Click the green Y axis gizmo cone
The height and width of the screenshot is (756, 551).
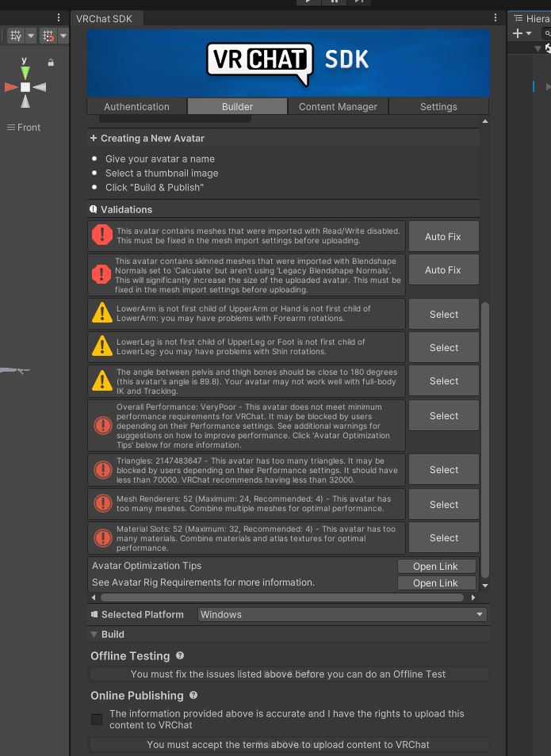(x=25, y=72)
